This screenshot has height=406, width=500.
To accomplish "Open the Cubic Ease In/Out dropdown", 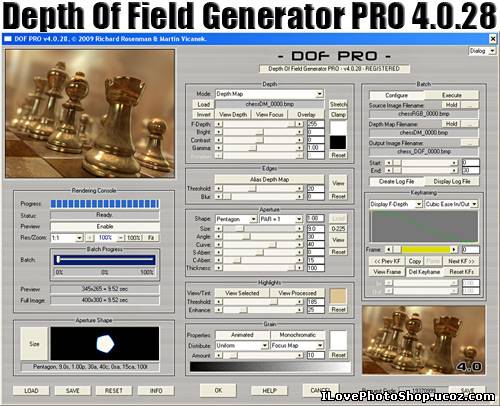I will (451, 204).
